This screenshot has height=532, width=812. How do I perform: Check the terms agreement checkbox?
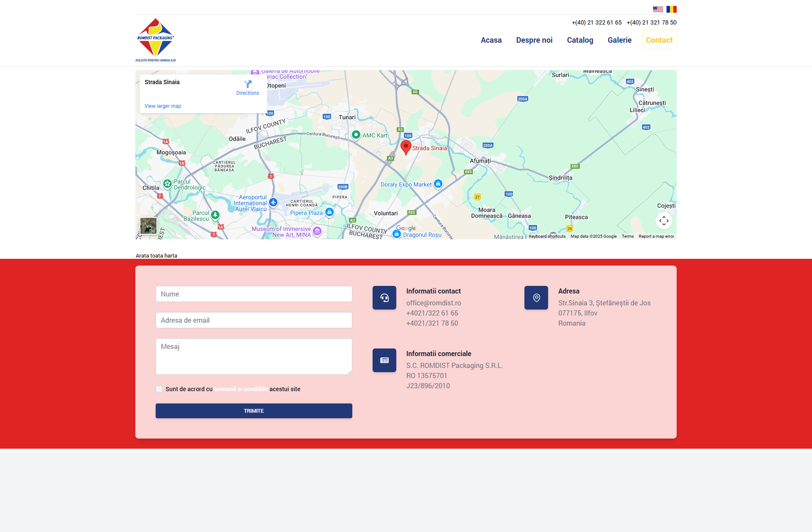coord(159,389)
